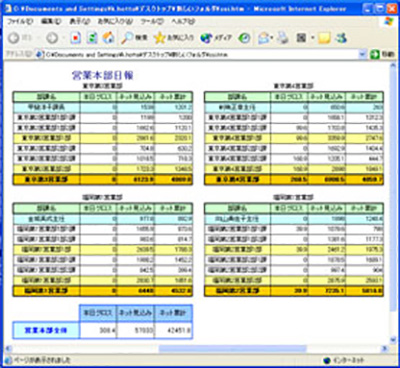Click the Forward navigation arrow

coord(52,38)
